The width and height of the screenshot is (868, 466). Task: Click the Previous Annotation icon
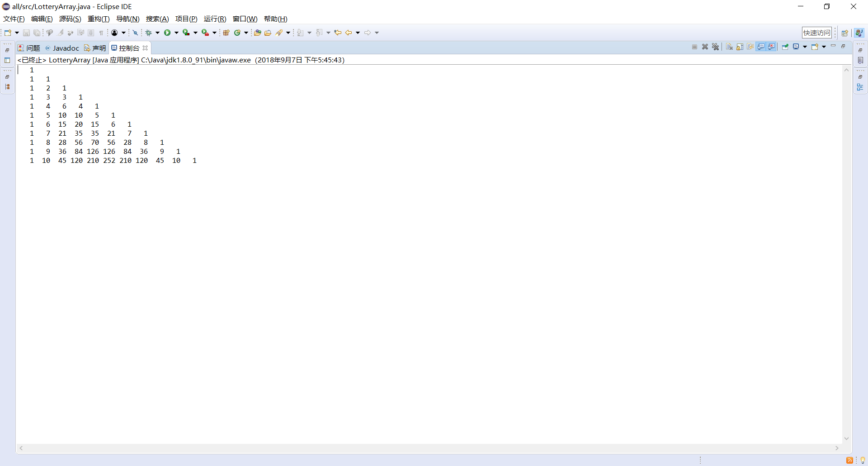319,33
